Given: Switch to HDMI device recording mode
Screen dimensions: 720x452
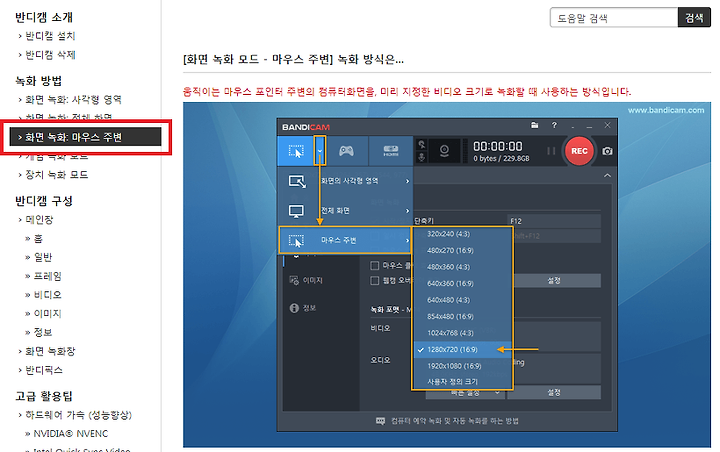Looking at the screenshot, I should 391,151.
